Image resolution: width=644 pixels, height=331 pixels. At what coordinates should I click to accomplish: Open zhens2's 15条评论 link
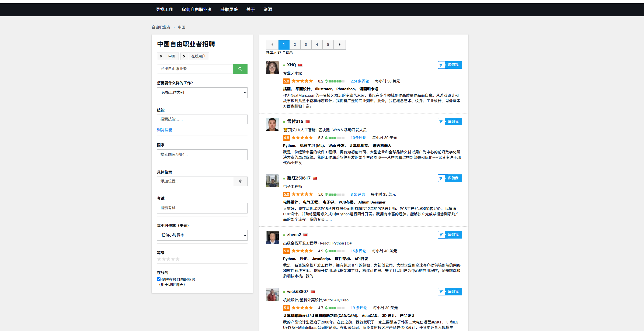358,251
